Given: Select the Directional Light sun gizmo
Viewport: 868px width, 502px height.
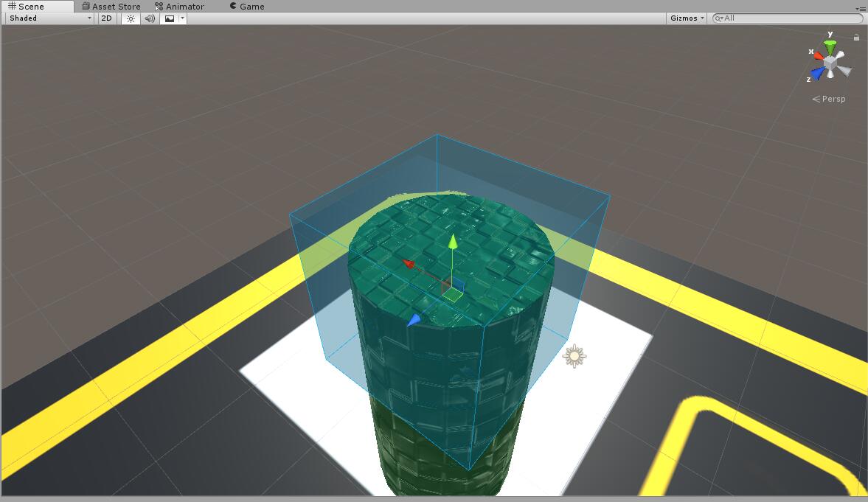Looking at the screenshot, I should pyautogui.click(x=574, y=356).
